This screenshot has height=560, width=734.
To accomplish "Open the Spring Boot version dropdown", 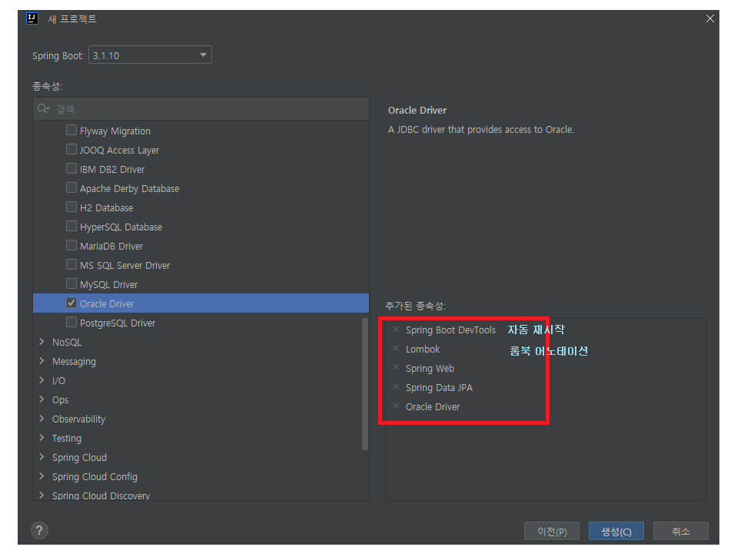I will point(150,55).
